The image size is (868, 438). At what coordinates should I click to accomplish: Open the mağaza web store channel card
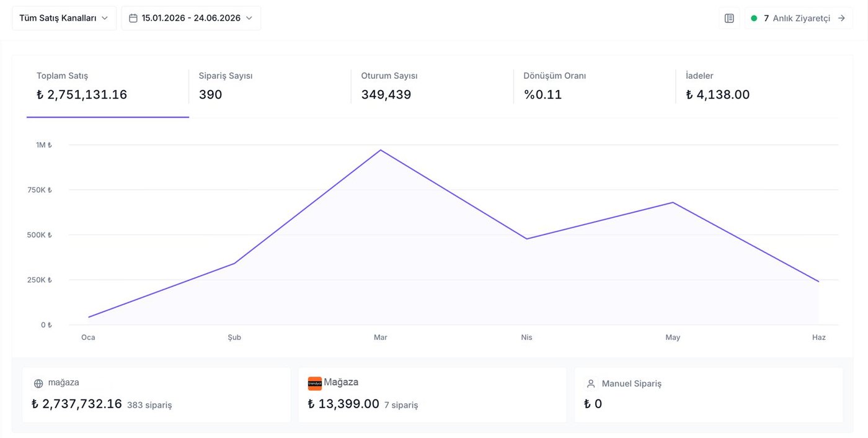156,395
